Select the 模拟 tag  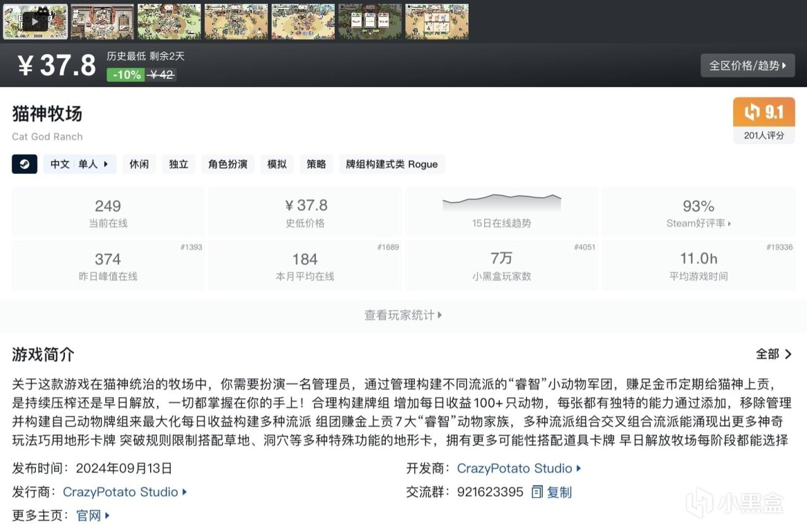point(277,165)
